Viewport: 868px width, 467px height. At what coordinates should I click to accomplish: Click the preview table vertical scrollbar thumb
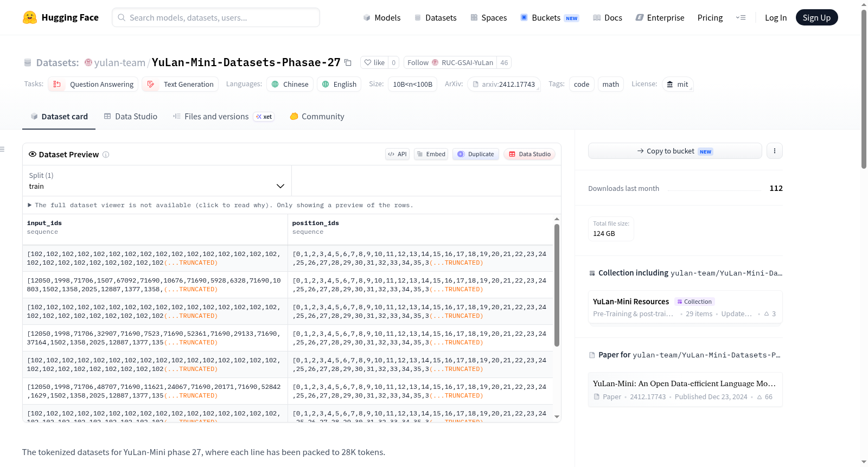[x=557, y=285]
